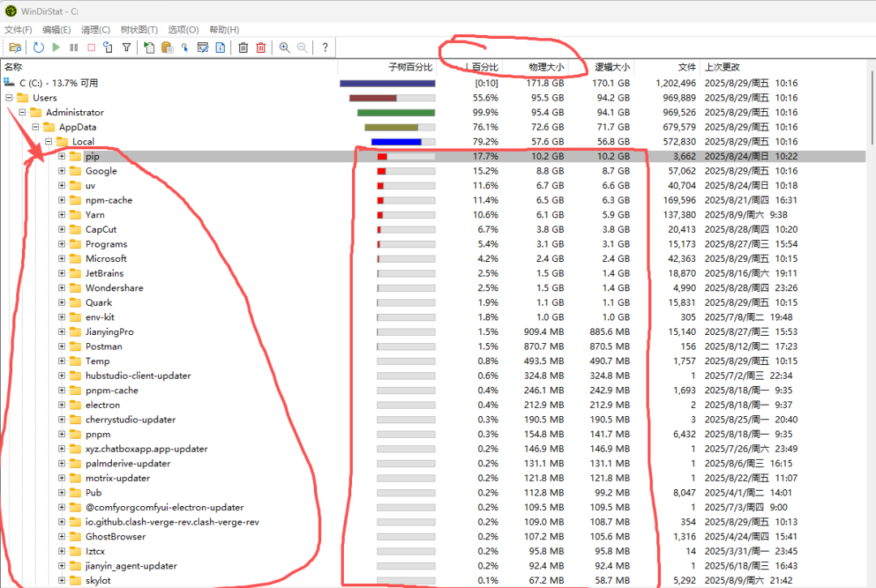Viewport: 876px width, 588px height.
Task: Click the open drive/folder toolbar icon
Action: (15, 48)
